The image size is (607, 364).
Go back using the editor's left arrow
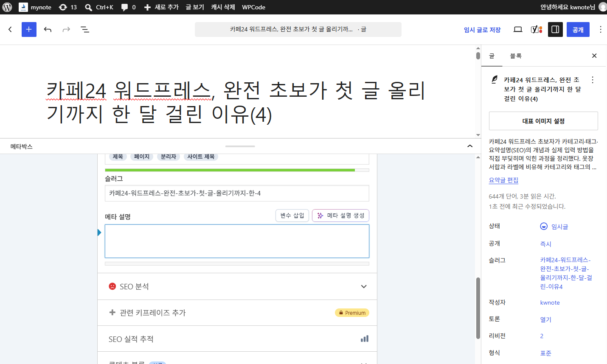(x=10, y=29)
